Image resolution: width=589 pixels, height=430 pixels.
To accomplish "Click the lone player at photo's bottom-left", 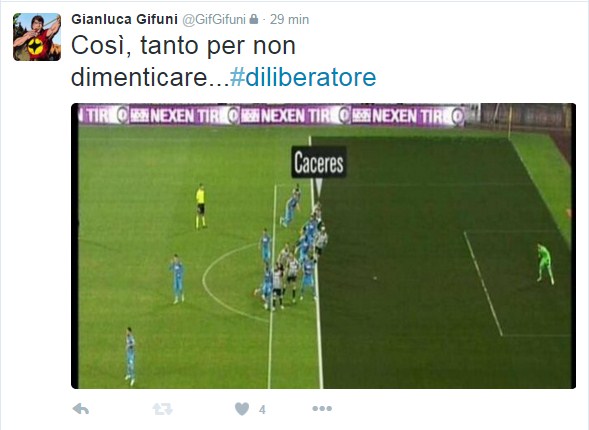I will pos(130,356).
